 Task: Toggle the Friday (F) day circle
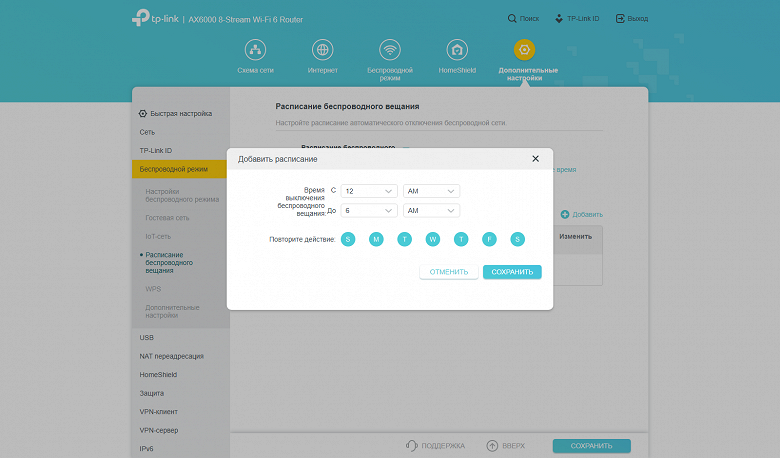point(489,239)
